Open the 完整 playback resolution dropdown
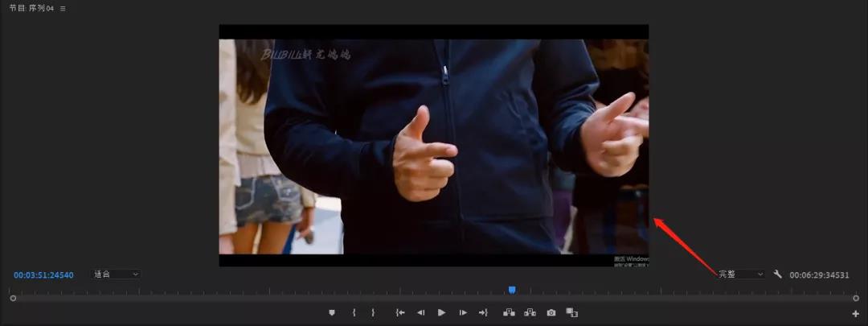The height and width of the screenshot is (326, 868). 740,274
